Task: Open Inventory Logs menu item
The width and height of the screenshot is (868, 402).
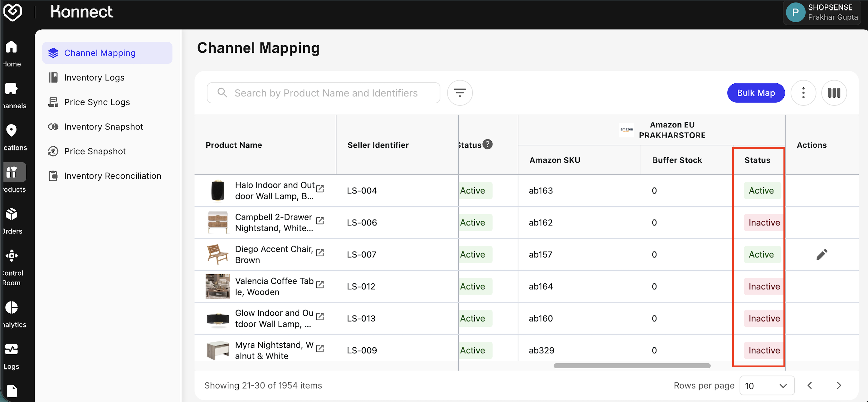Action: [x=94, y=77]
